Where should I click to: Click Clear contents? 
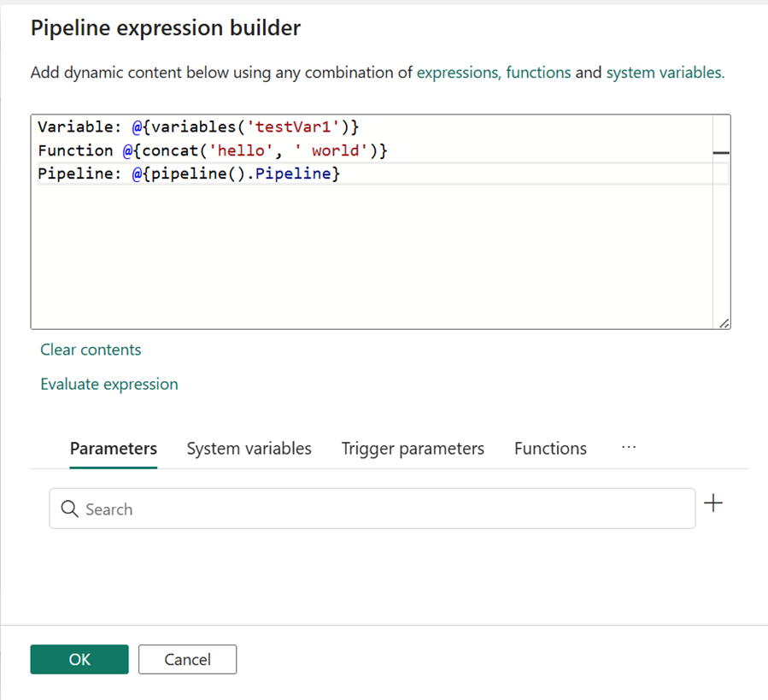coord(90,350)
